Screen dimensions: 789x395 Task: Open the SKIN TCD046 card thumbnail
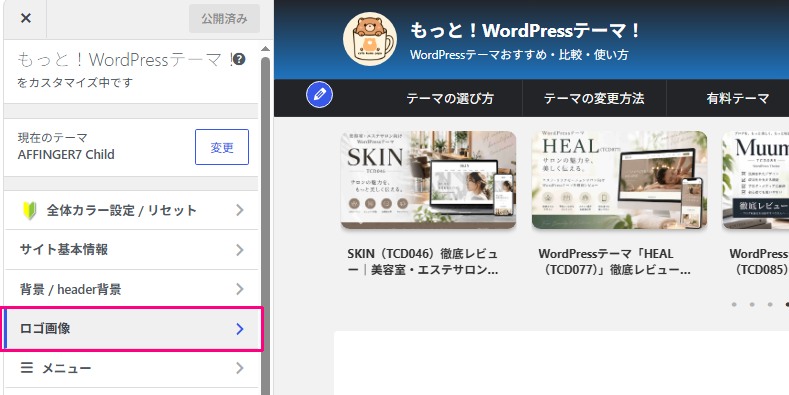[428, 180]
